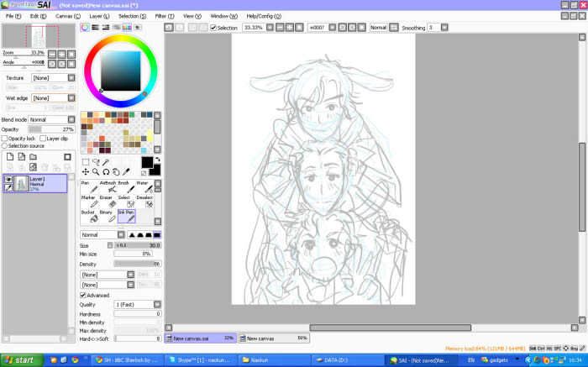
Task: Click the brush Size slider
Action: click(x=131, y=244)
